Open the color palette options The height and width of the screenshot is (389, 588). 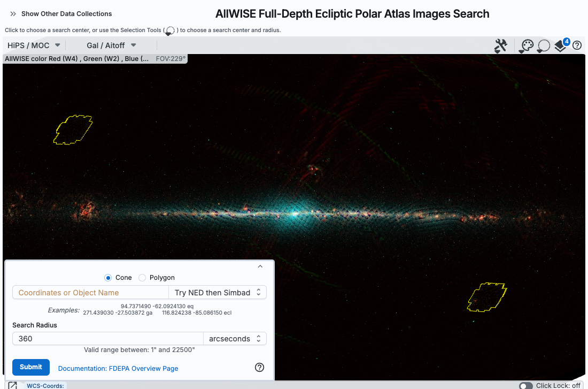pyautogui.click(x=527, y=46)
